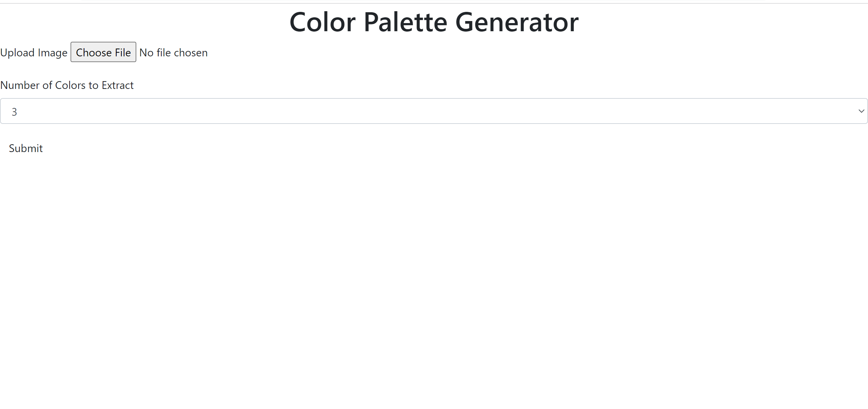The image size is (868, 409).
Task: Click the empty results area below Submit
Action: click(434, 272)
